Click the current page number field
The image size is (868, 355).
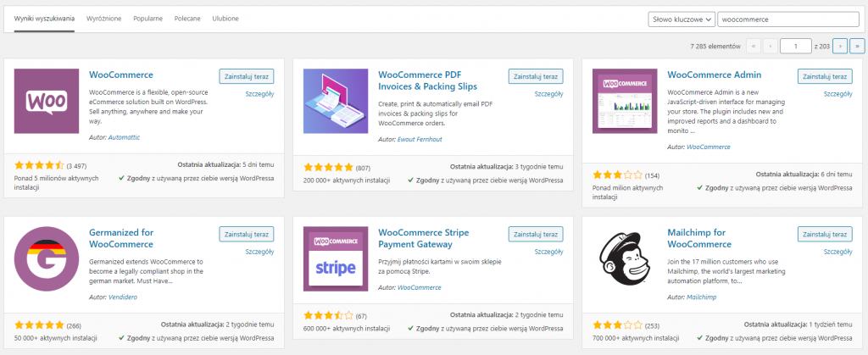coord(795,47)
